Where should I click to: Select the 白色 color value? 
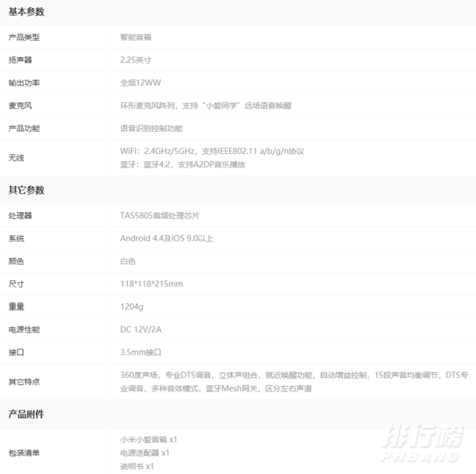coord(128,261)
